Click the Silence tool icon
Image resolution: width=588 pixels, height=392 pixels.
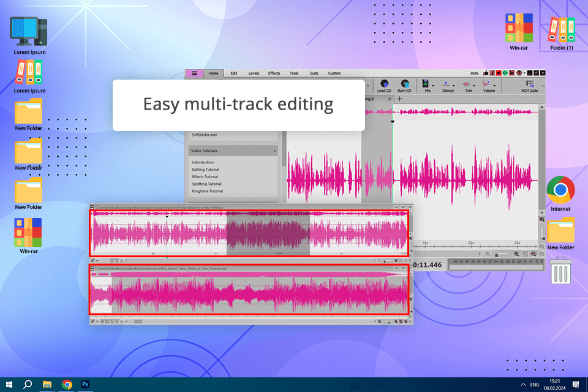click(x=446, y=84)
